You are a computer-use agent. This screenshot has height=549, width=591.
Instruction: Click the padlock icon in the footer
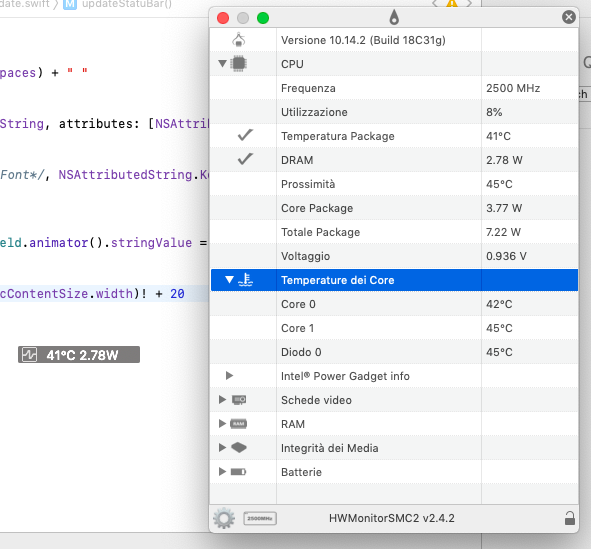[570, 518]
